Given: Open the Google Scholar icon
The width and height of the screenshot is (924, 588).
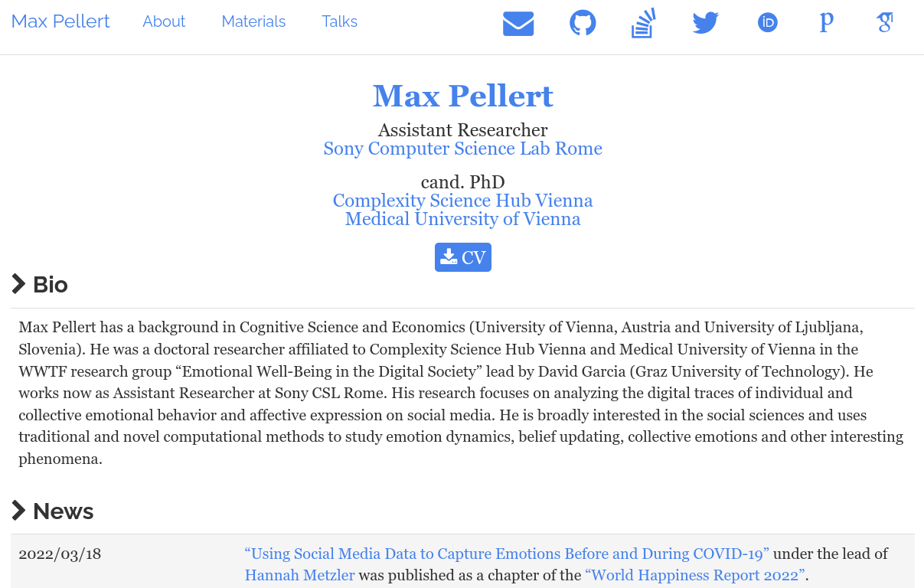Looking at the screenshot, I should click(885, 23).
